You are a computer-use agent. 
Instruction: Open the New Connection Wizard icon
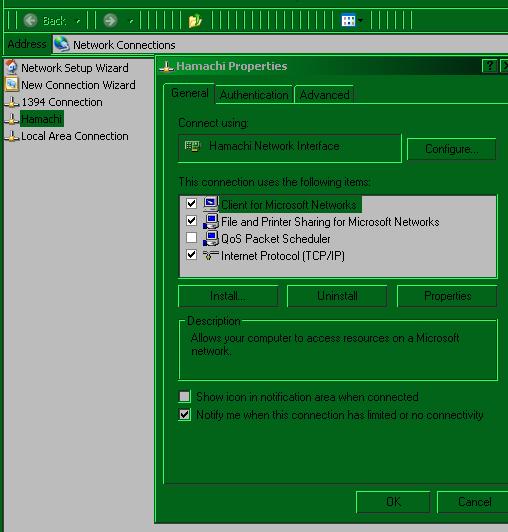coord(12,84)
